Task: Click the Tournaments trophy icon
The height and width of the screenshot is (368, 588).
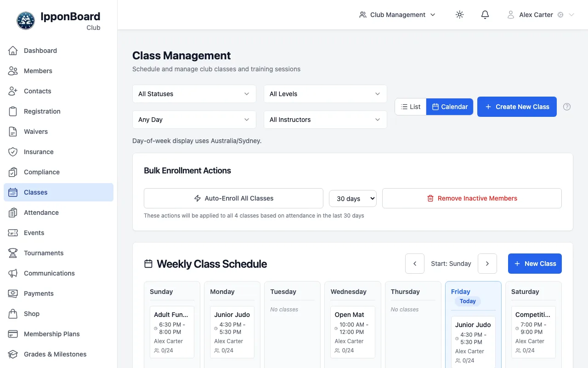Action: click(13, 253)
